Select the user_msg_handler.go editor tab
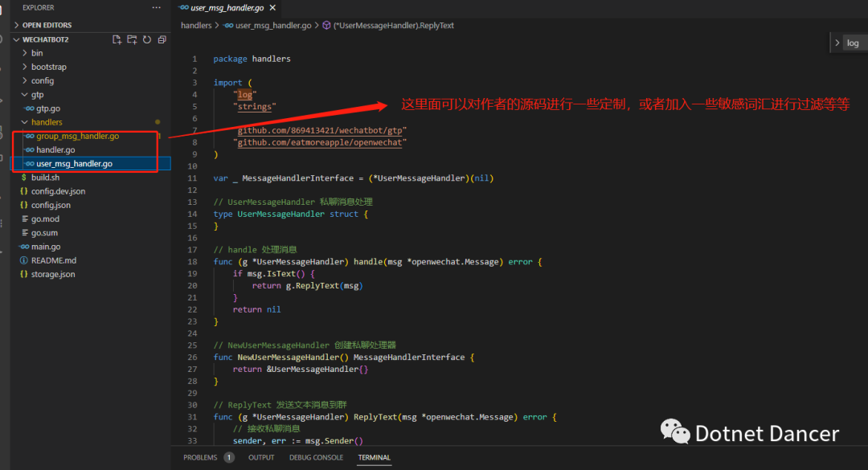The height and width of the screenshot is (470, 868). click(x=227, y=8)
